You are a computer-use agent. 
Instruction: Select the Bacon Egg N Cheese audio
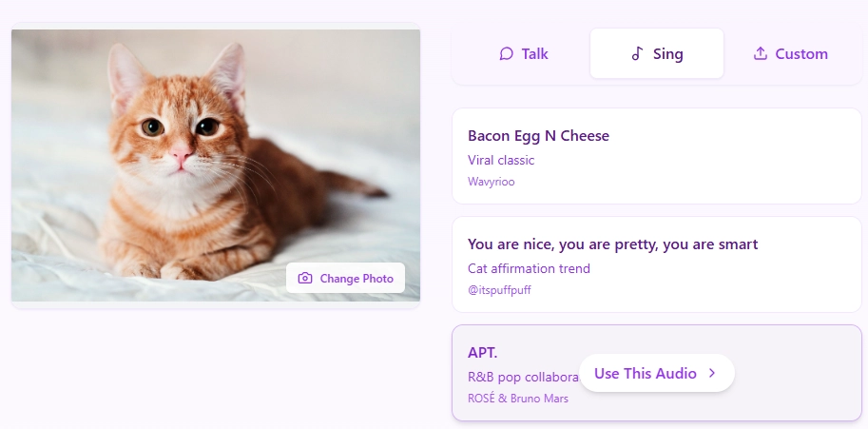click(x=538, y=136)
